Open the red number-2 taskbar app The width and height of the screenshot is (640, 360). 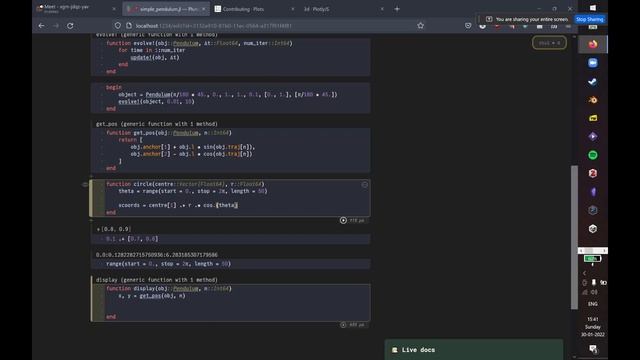tap(593, 173)
